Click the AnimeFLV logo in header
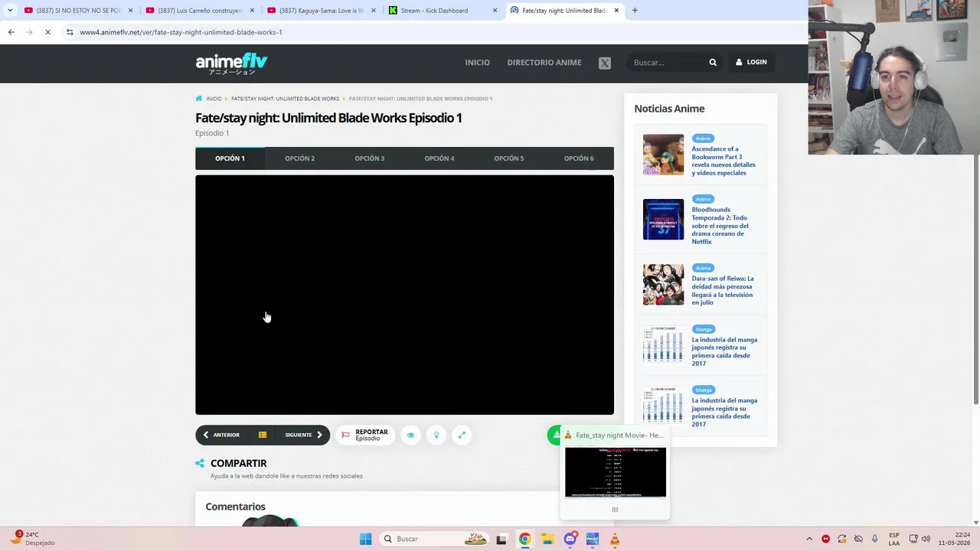This screenshot has height=551, width=980. (231, 63)
